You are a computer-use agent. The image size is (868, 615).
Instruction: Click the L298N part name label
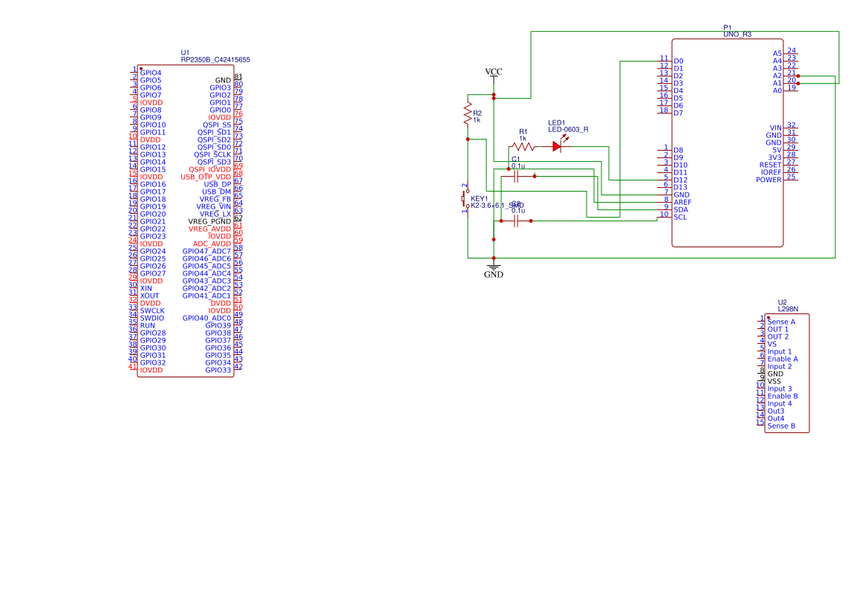(788, 310)
